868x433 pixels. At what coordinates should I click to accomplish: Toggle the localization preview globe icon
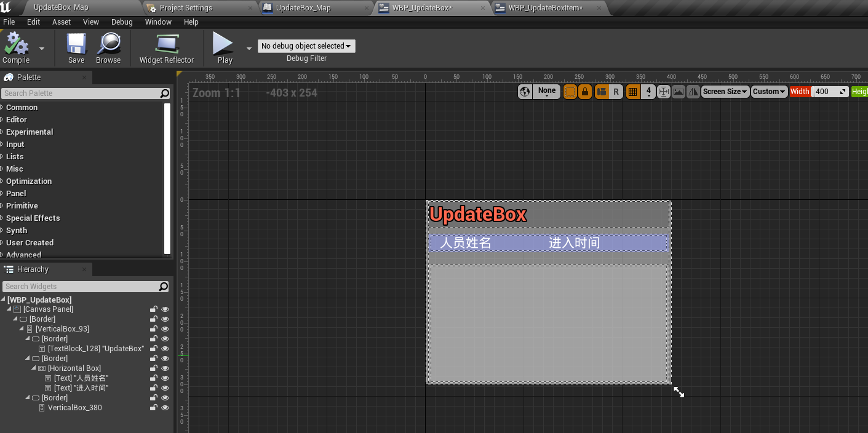click(525, 91)
